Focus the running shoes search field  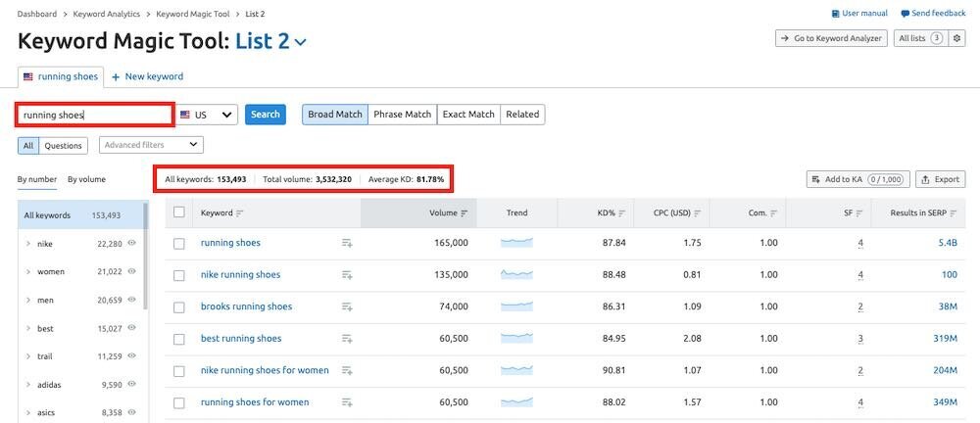tap(94, 115)
